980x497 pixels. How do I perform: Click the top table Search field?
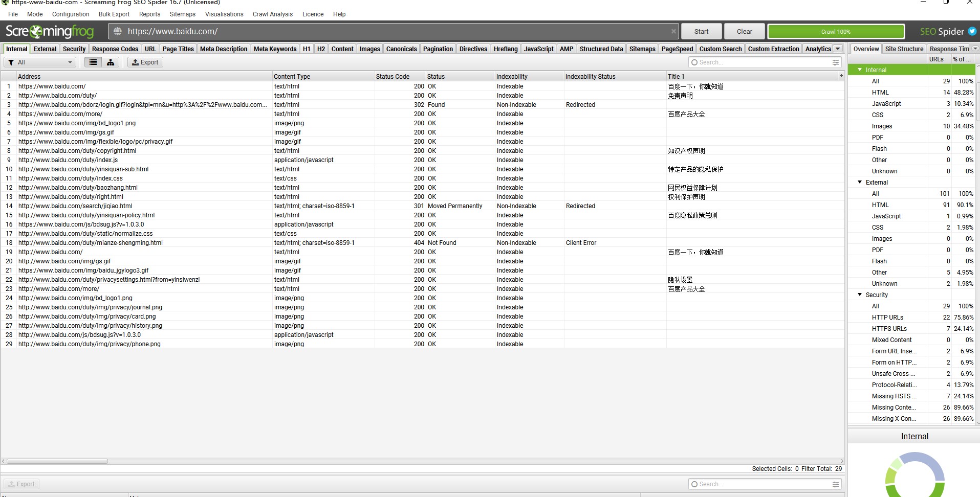765,62
